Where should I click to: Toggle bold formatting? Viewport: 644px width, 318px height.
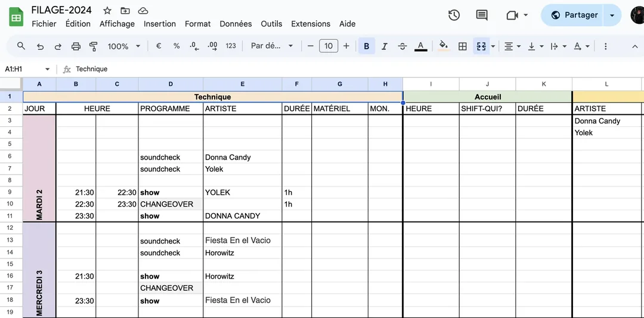(366, 46)
